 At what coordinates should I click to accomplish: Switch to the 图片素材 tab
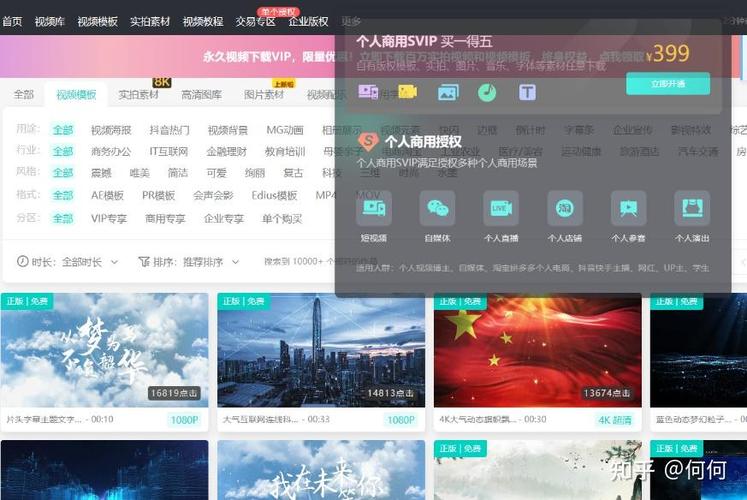(264, 94)
